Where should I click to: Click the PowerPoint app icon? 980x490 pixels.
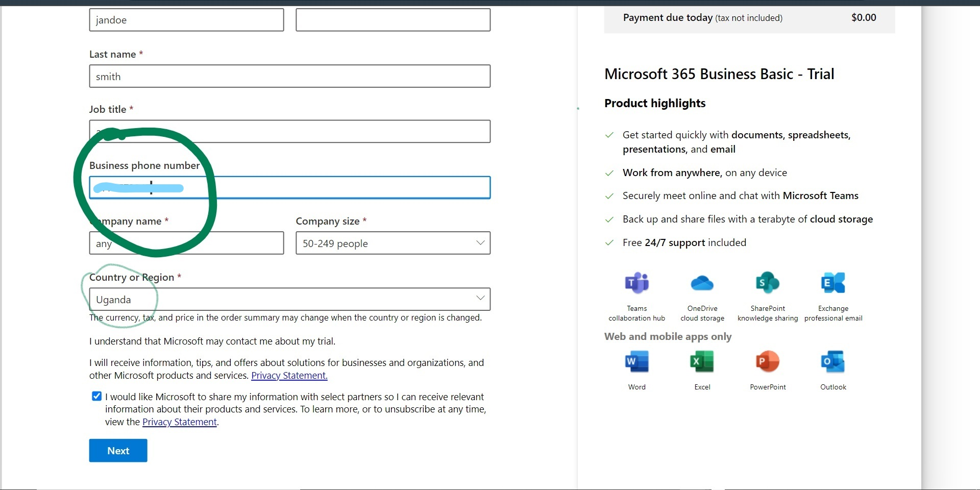click(768, 361)
